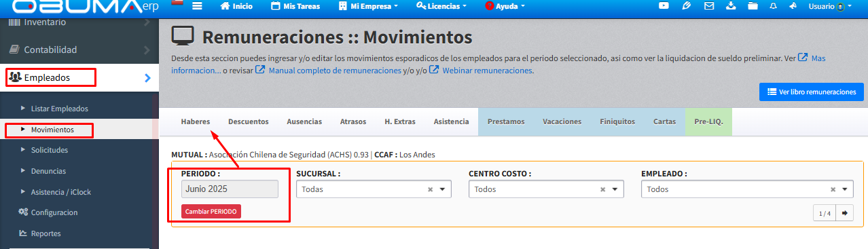
Task: Expand the Usuario account menu
Action: pos(830,6)
